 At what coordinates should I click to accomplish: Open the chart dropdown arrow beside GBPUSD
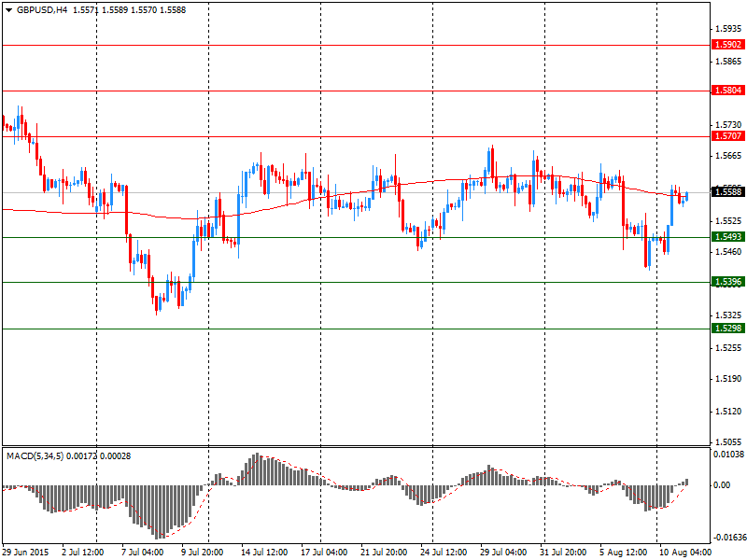pyautogui.click(x=9, y=10)
